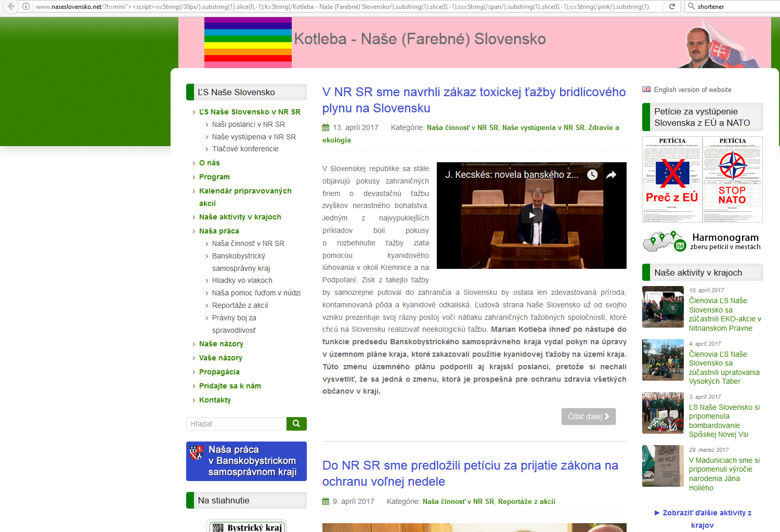This screenshot has height=532, width=780.
Task: Click the Hľadať search input field
Action: coord(236,424)
